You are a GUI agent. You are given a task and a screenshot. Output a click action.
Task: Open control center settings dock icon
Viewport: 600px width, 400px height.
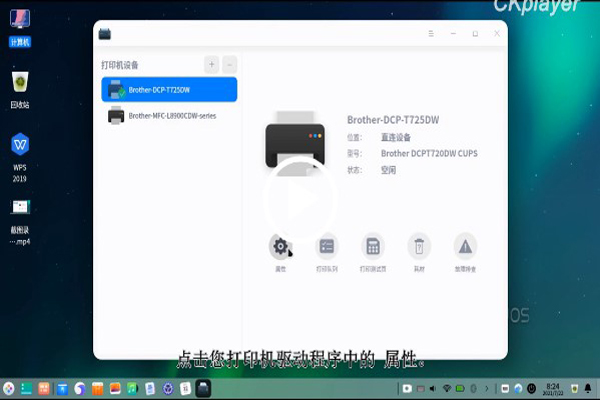168,389
